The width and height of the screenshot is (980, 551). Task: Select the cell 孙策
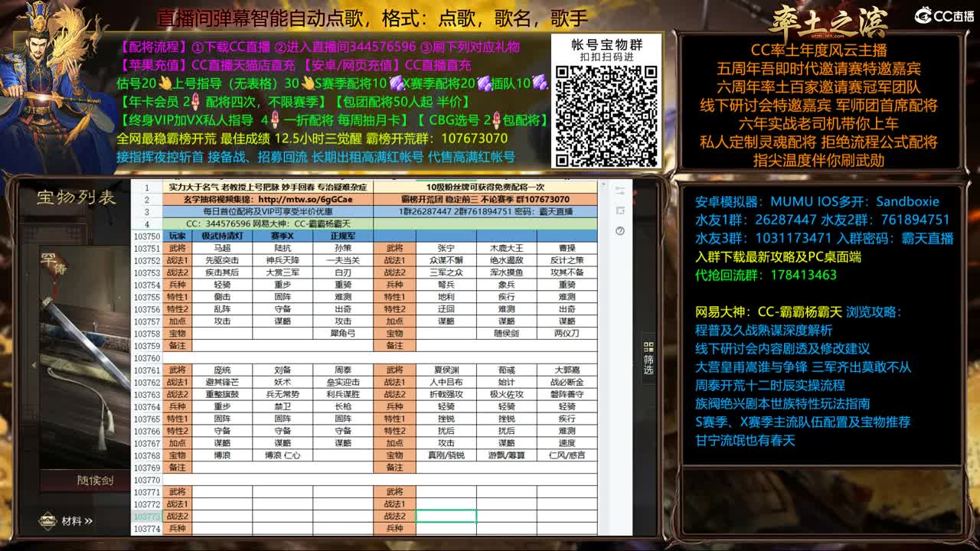[343, 249]
